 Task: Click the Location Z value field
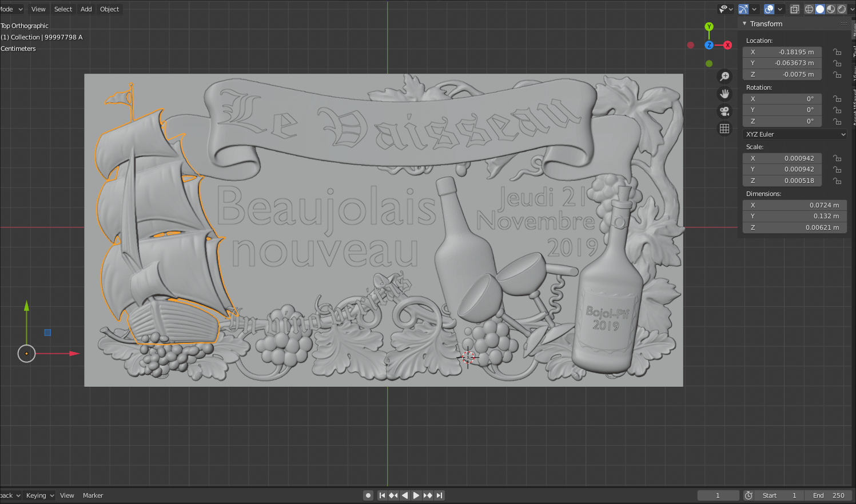782,75
